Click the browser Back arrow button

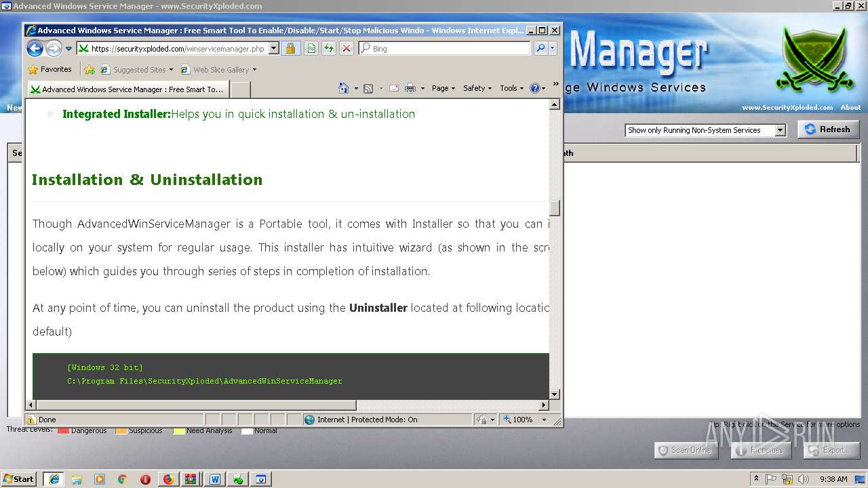coord(35,48)
